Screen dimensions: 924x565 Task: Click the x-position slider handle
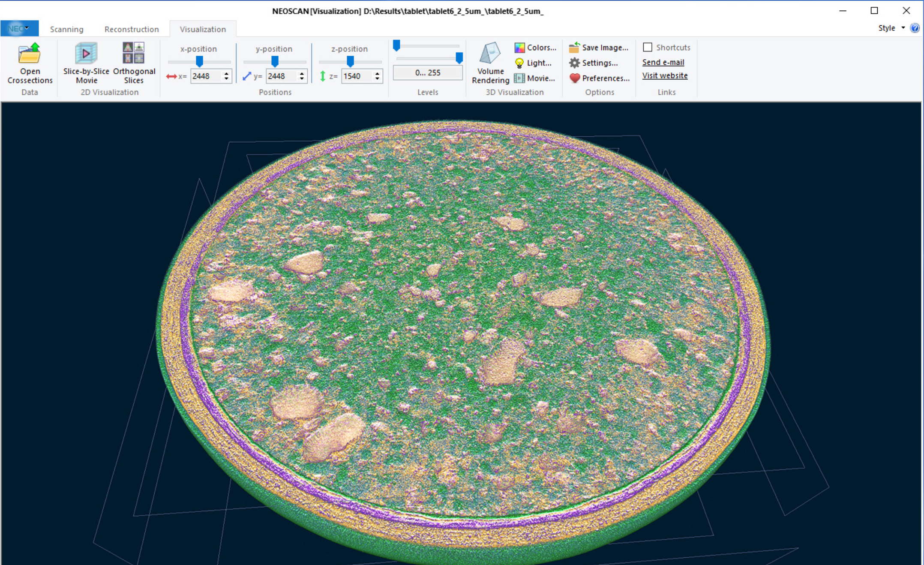[199, 62]
